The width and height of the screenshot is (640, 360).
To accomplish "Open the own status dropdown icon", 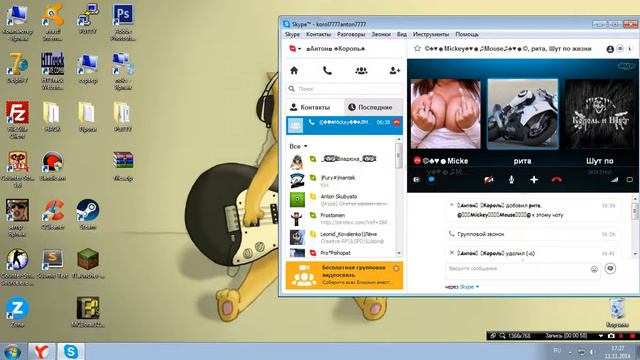I will click(295, 49).
